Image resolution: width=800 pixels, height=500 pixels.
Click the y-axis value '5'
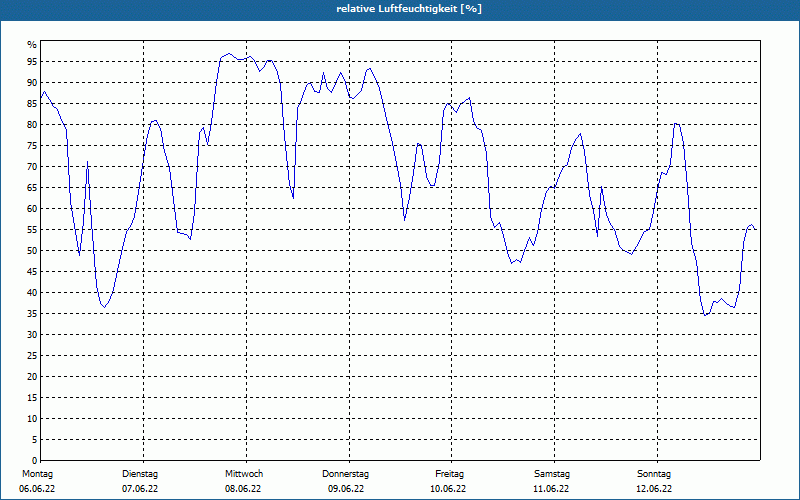(x=35, y=439)
